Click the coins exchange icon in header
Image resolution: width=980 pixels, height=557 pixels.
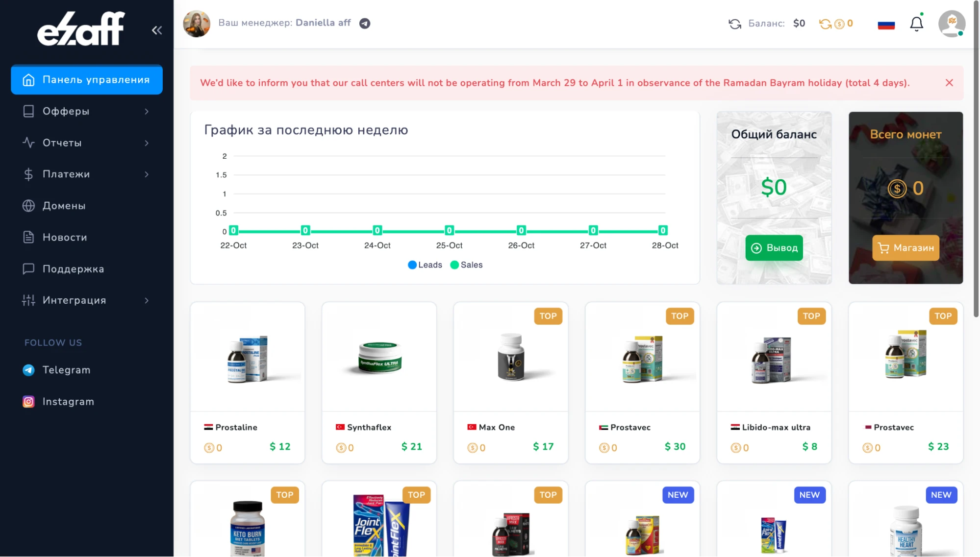(825, 24)
